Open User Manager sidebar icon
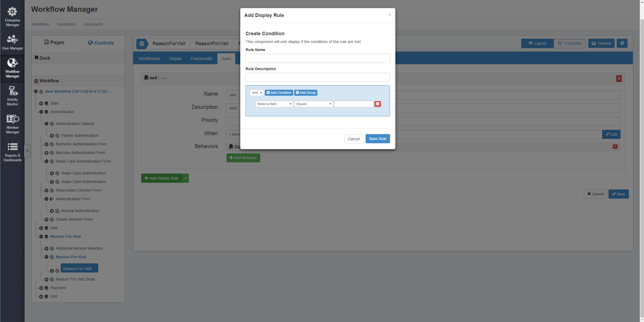 click(x=12, y=43)
